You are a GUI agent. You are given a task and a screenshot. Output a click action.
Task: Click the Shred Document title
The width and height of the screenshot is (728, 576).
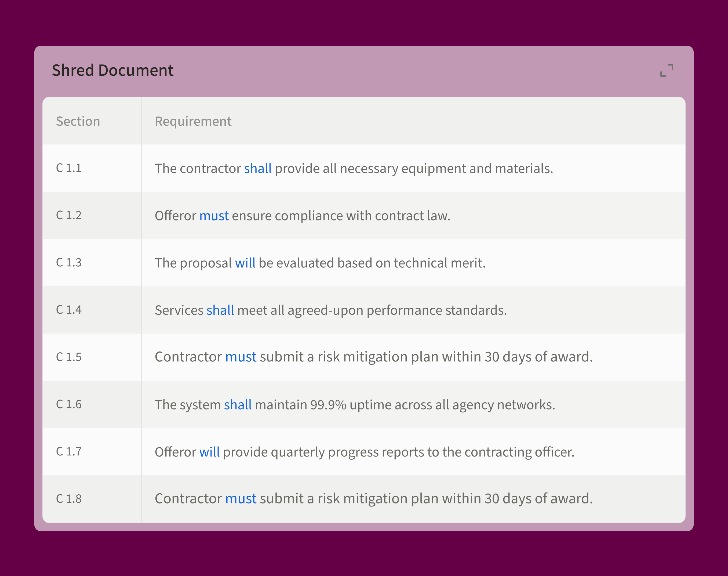coord(112,70)
